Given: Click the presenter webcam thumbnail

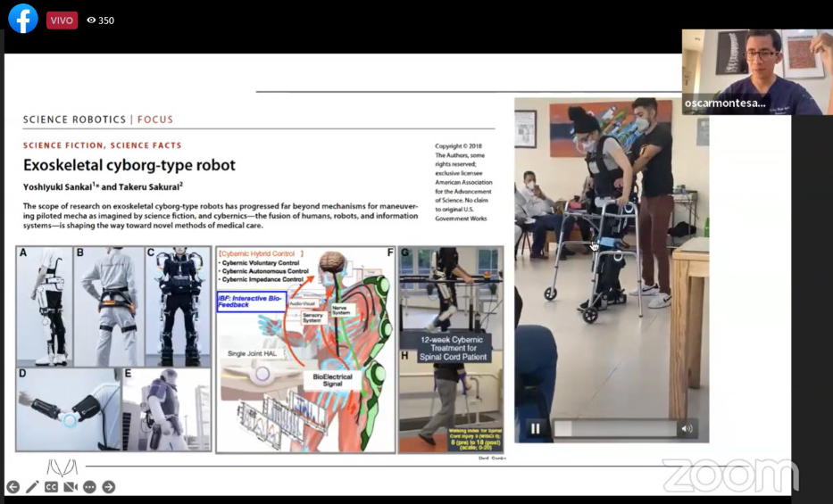Looking at the screenshot, I should tap(758, 71).
